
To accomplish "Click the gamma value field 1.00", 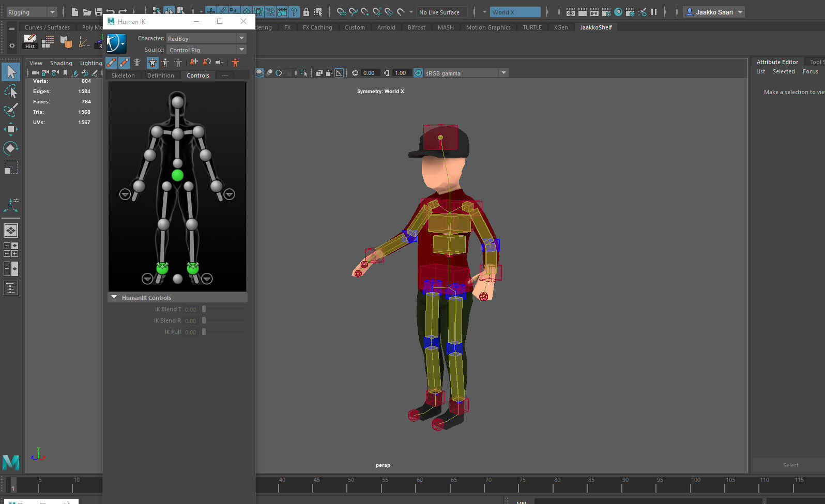I will coord(402,73).
